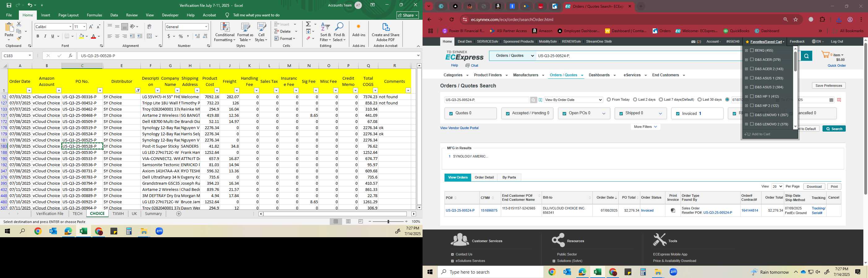Screen dimensions: 868x278
Task: Toggle italic formatting in Excel
Action: [x=45, y=36]
